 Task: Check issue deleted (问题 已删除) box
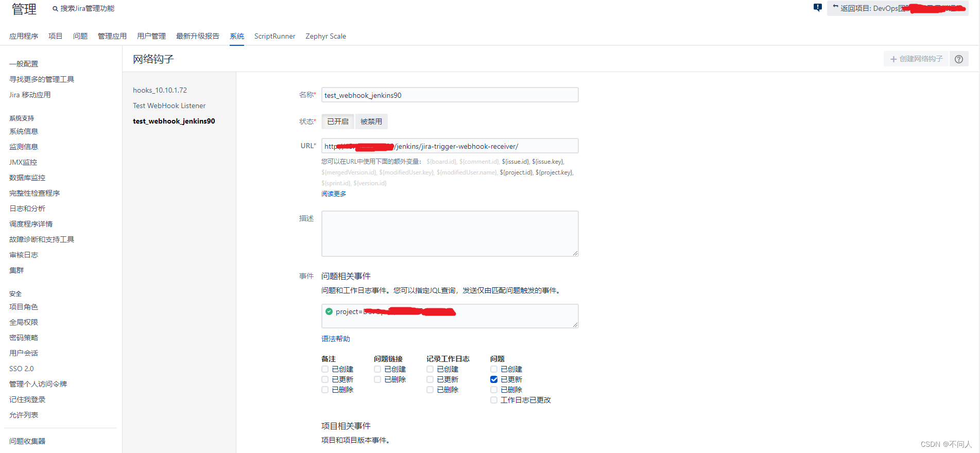coord(494,390)
